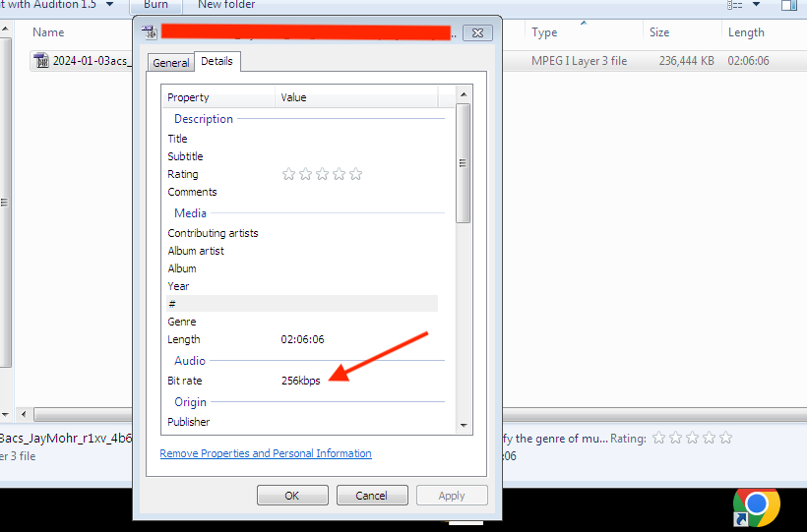Click the Property column header
The width and height of the screenshot is (807, 532).
point(218,97)
